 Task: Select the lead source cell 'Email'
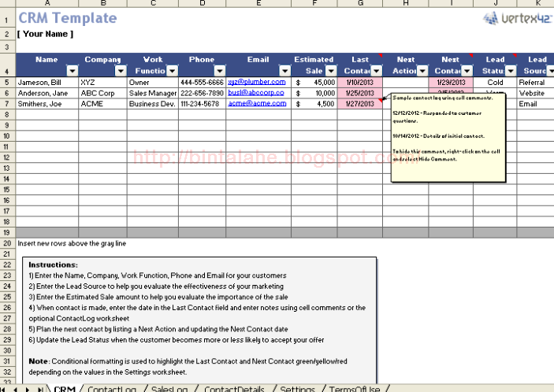[x=535, y=104]
